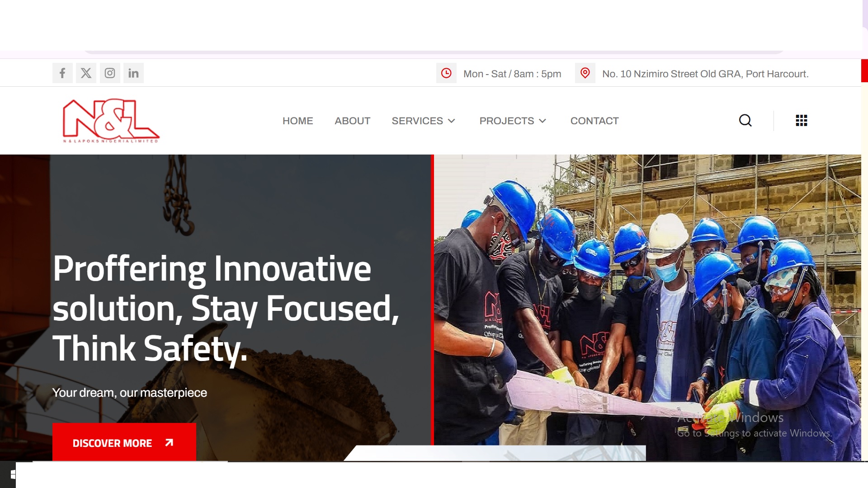868x488 pixels.
Task: Open the ABOUT menu item
Action: tap(352, 121)
